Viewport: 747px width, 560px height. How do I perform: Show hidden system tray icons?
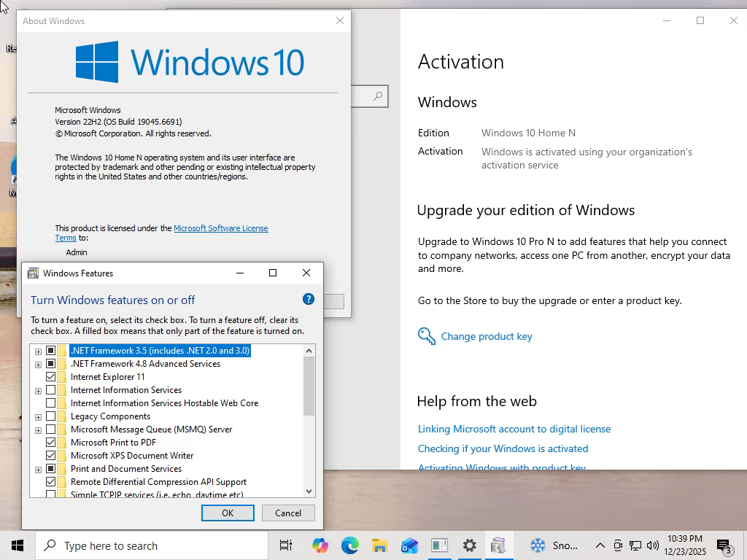[x=600, y=545]
